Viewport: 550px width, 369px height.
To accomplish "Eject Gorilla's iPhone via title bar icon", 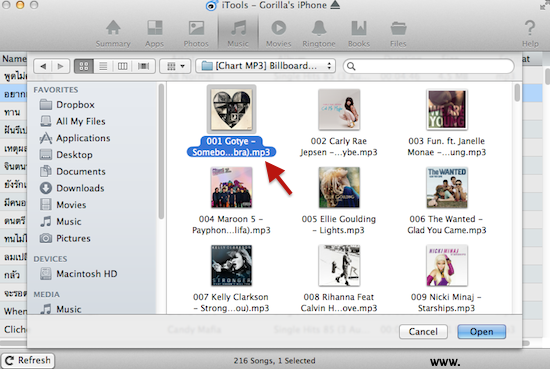I will [x=335, y=5].
